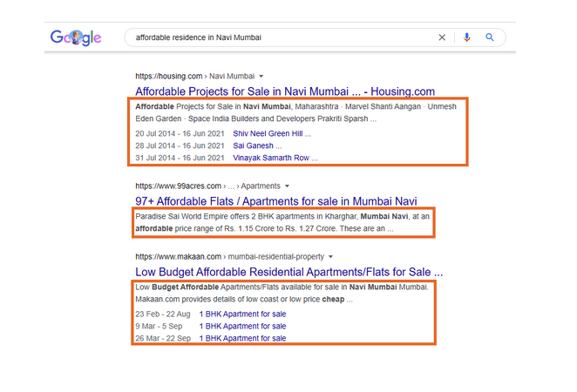Click the magnifying glass search icon
Viewport: 577px width, 392px height.
[x=490, y=37]
